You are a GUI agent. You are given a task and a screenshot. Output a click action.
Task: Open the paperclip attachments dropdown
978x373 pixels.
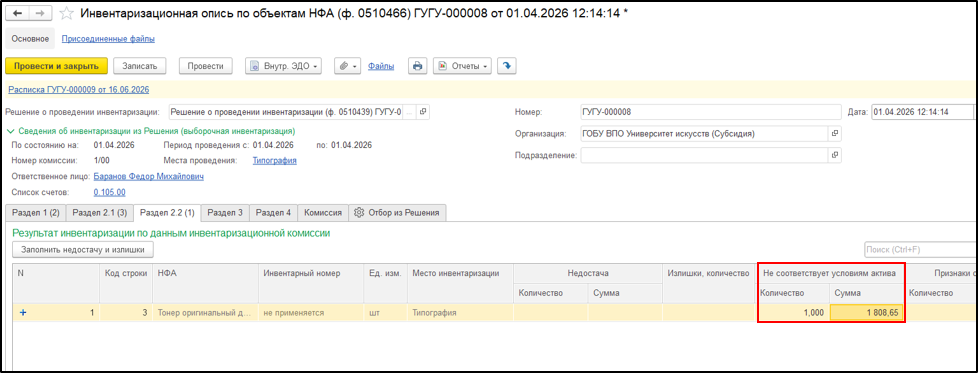pos(347,66)
